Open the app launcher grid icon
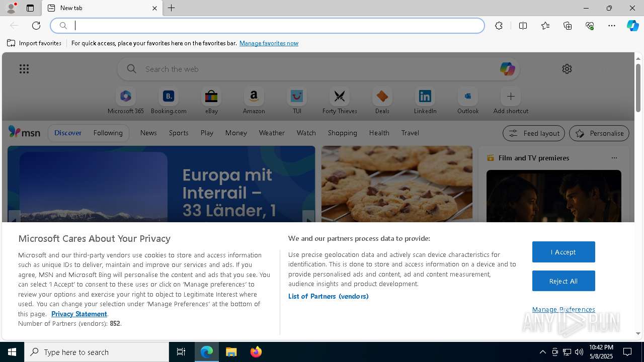This screenshot has width=644, height=362. point(24,69)
